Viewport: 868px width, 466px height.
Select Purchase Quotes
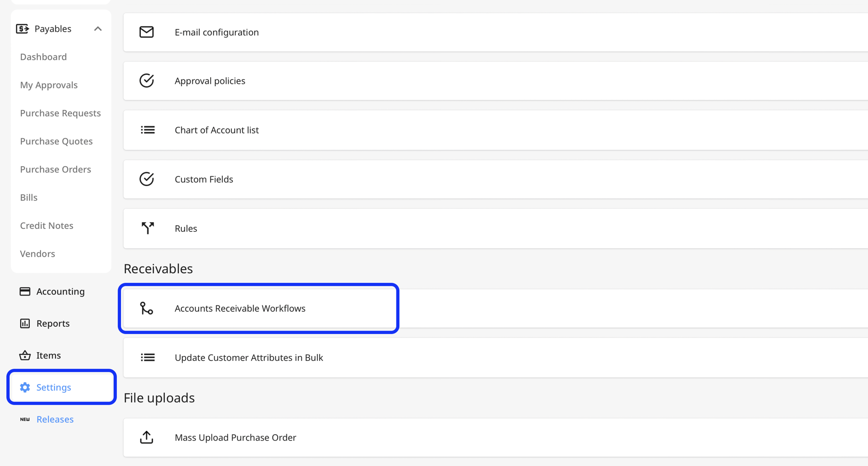pos(56,141)
